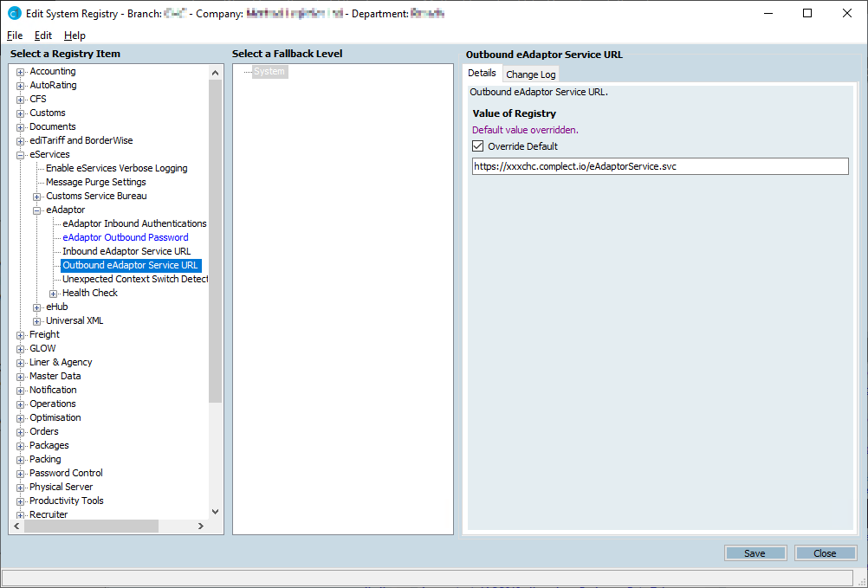Screen dimensions: 868x588
Task: Click the Save button
Action: coord(755,552)
